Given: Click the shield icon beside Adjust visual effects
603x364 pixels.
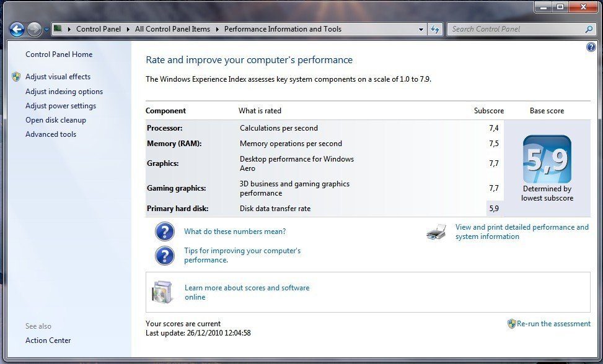Looking at the screenshot, I should click(x=16, y=77).
